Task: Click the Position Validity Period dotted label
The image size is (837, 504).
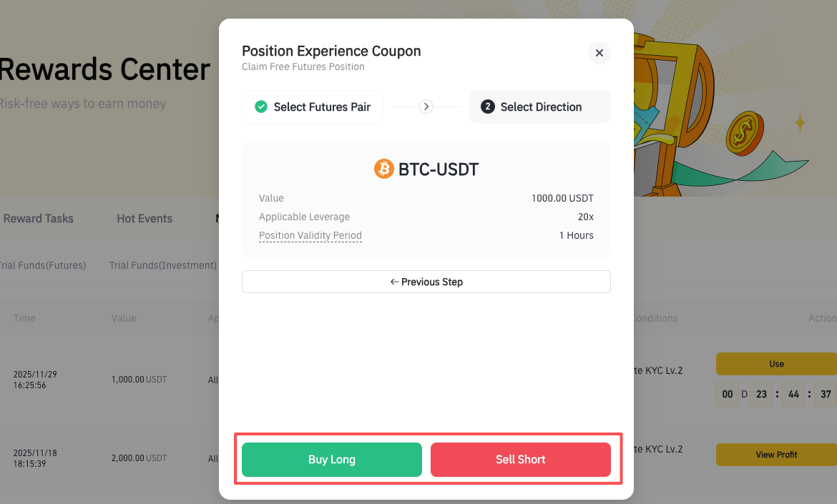Action: point(310,235)
